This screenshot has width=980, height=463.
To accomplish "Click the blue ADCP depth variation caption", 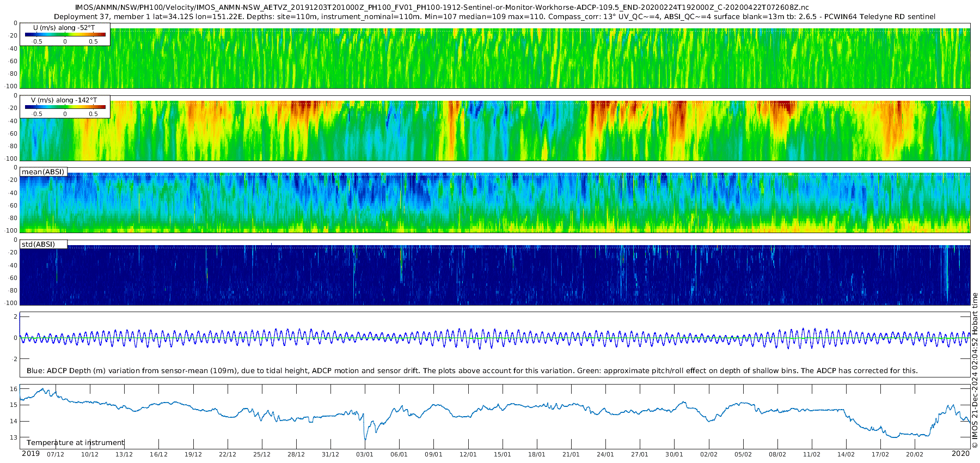I will click(471, 370).
